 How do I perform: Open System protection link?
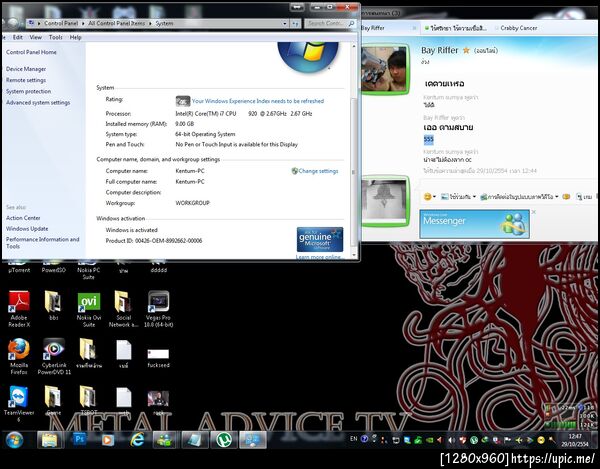(28, 91)
